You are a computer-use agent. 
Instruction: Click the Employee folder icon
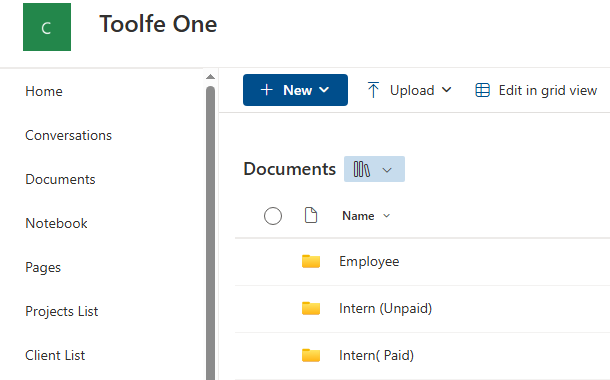point(311,261)
